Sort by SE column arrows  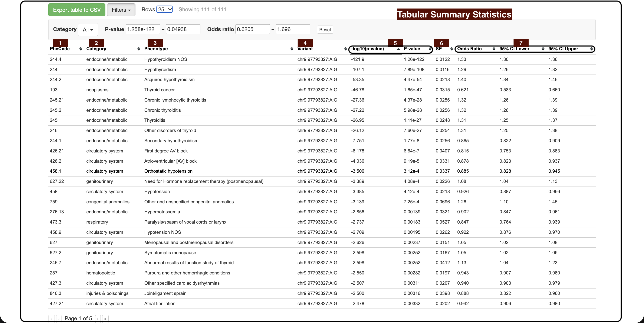[451, 49]
